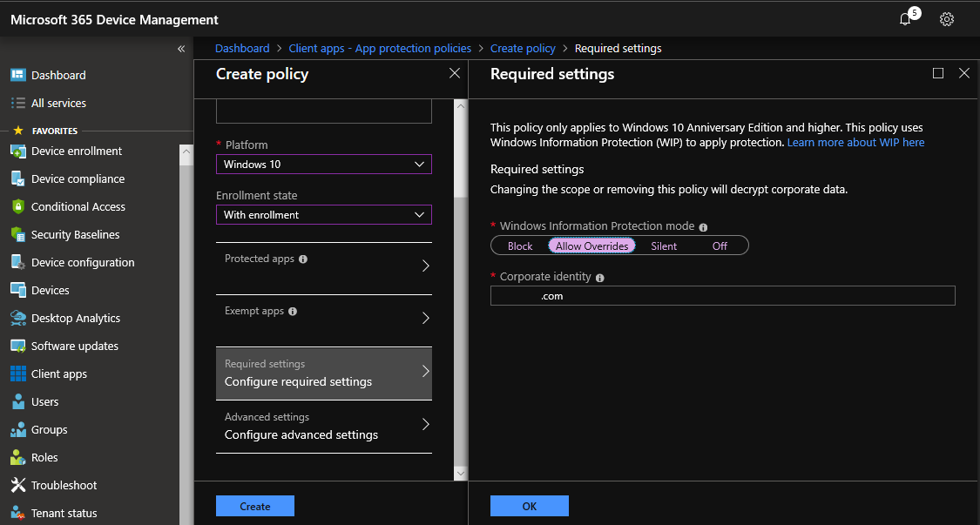Open the Learn more about WIP link
Viewport: 980px width, 525px height.
855,143
